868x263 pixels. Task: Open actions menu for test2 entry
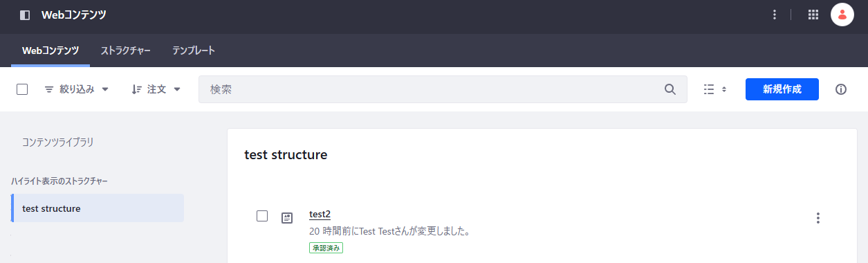(818, 218)
